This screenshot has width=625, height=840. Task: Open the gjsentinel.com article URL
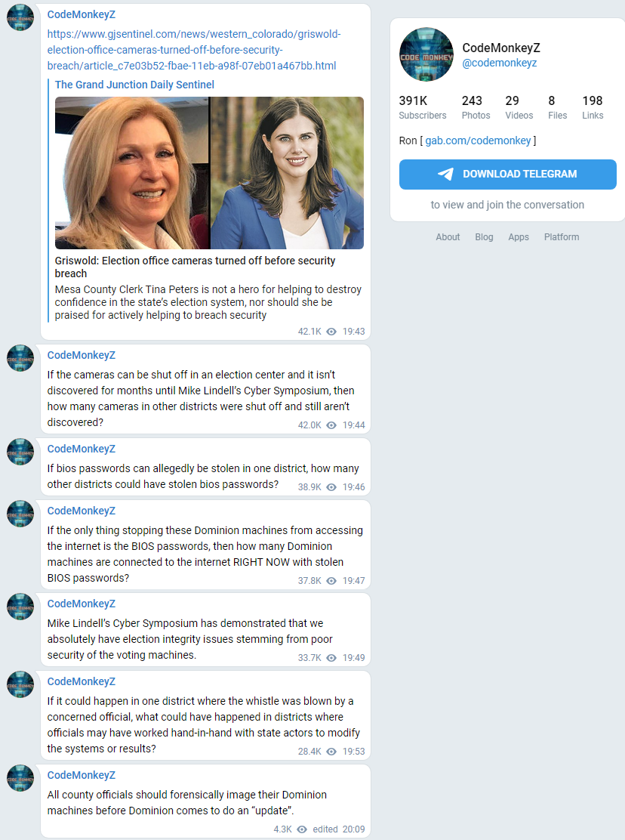(x=194, y=50)
